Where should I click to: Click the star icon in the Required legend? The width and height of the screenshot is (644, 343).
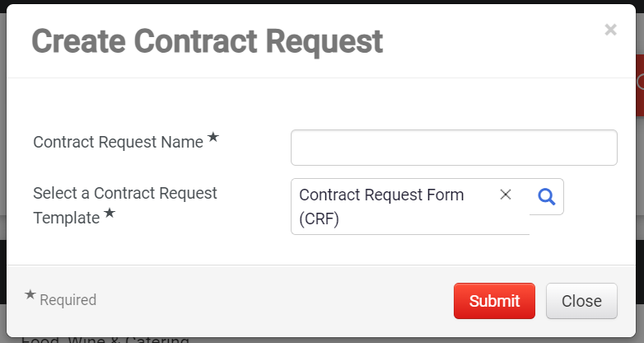(30, 294)
